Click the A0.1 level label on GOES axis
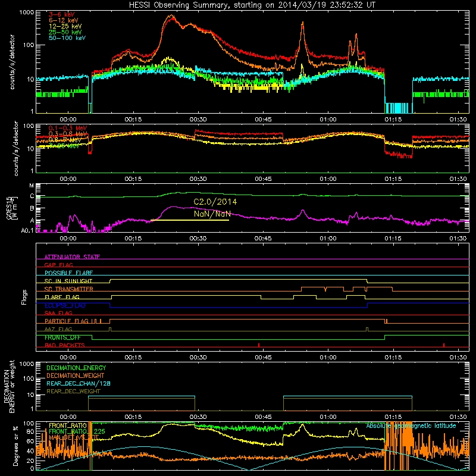 click(x=27, y=230)
